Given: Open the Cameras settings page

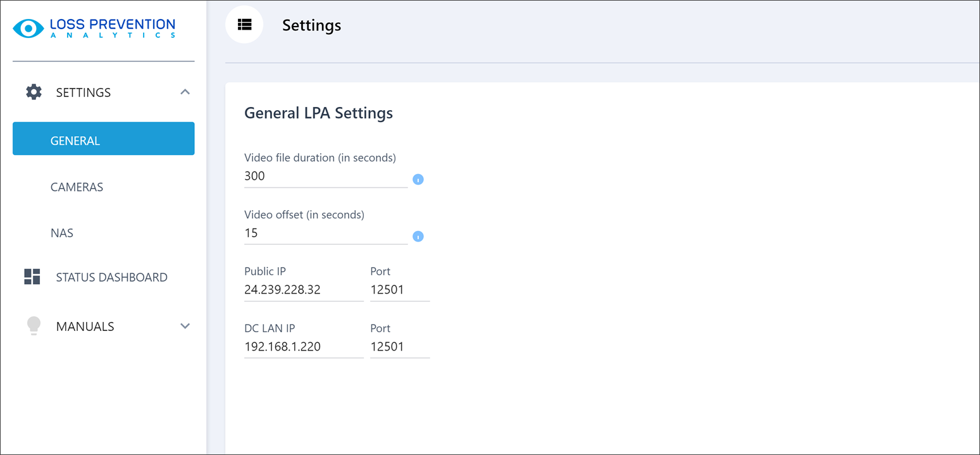Looking at the screenshot, I should tap(77, 187).
